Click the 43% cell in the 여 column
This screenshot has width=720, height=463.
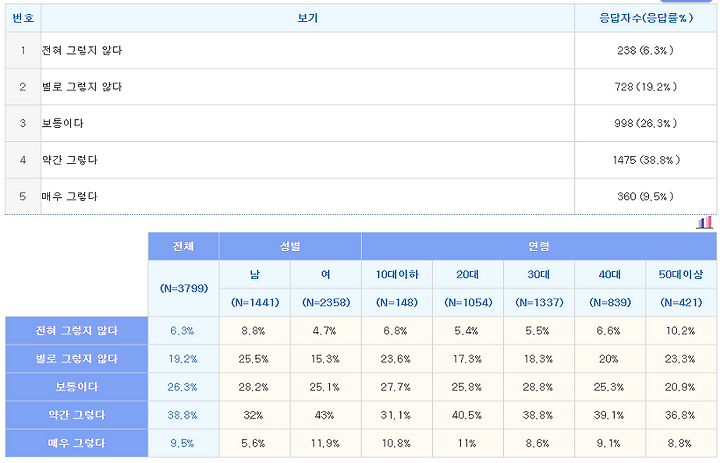coord(325,415)
